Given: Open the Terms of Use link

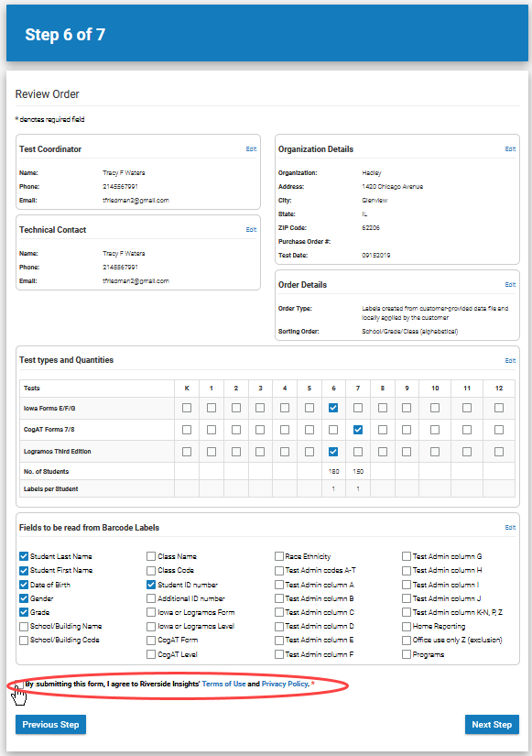Looking at the screenshot, I should (x=223, y=684).
